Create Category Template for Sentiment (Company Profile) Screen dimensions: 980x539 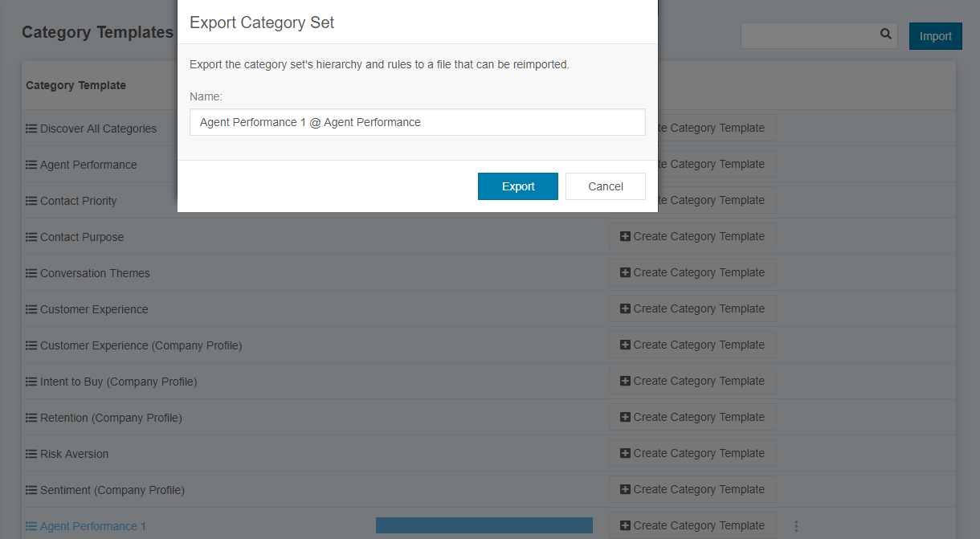click(692, 489)
